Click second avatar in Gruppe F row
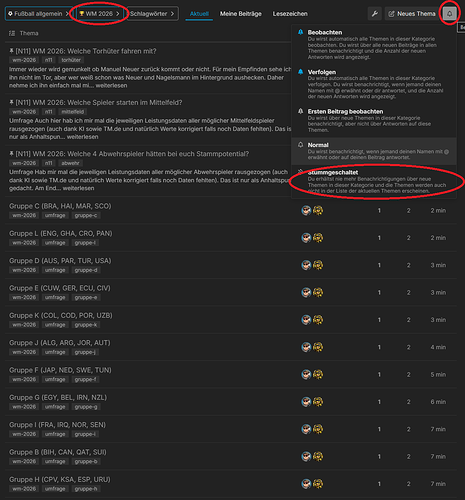 (318, 374)
